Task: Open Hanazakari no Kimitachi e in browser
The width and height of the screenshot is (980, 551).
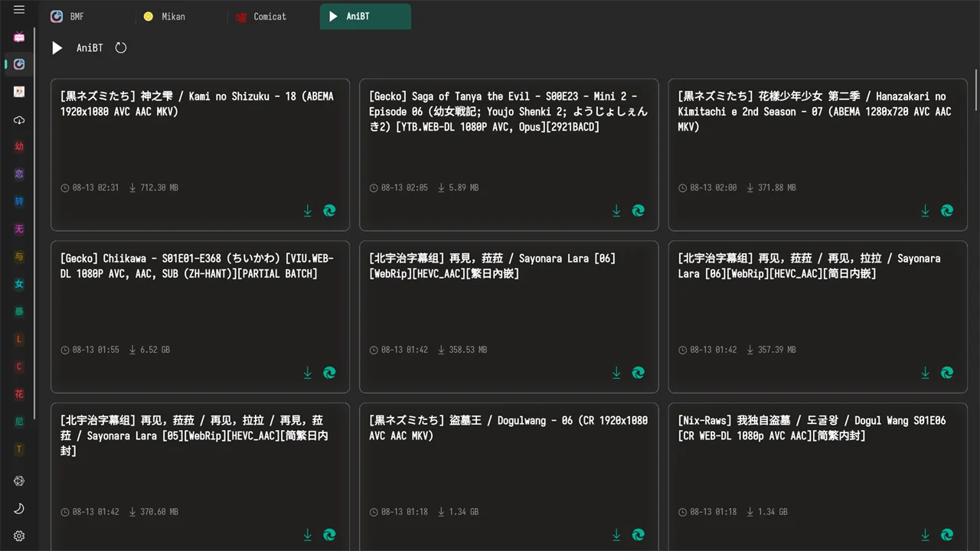Action: [947, 210]
